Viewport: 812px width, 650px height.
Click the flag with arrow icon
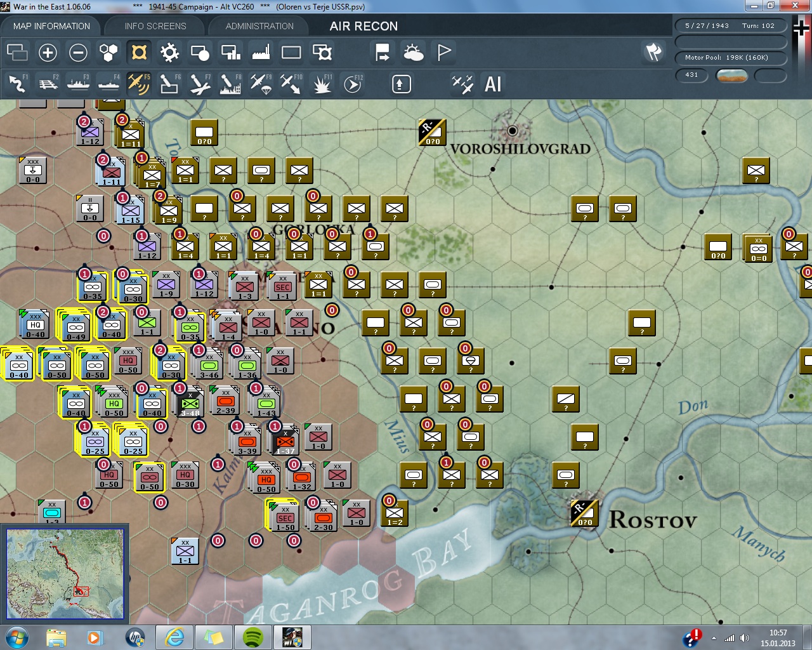coord(383,52)
